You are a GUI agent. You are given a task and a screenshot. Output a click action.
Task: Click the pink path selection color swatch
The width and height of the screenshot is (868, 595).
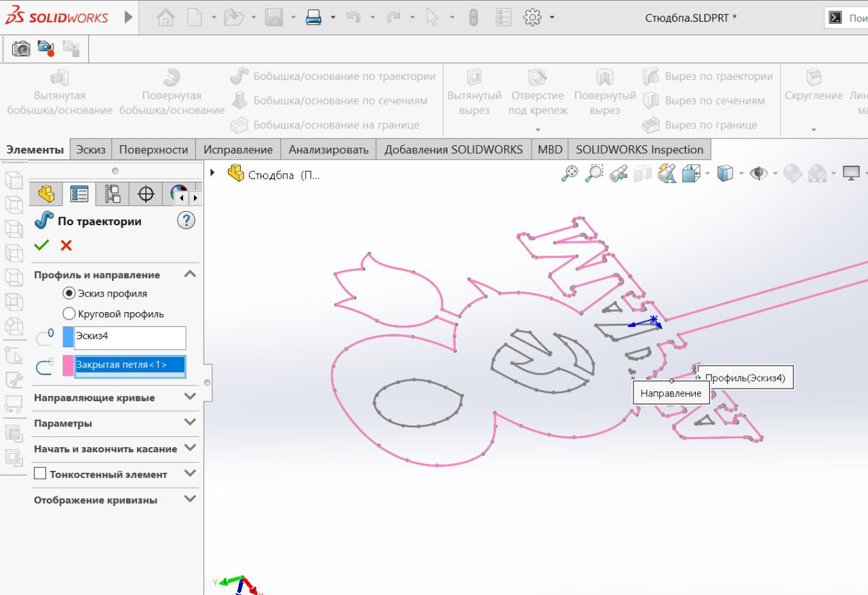pos(68,365)
